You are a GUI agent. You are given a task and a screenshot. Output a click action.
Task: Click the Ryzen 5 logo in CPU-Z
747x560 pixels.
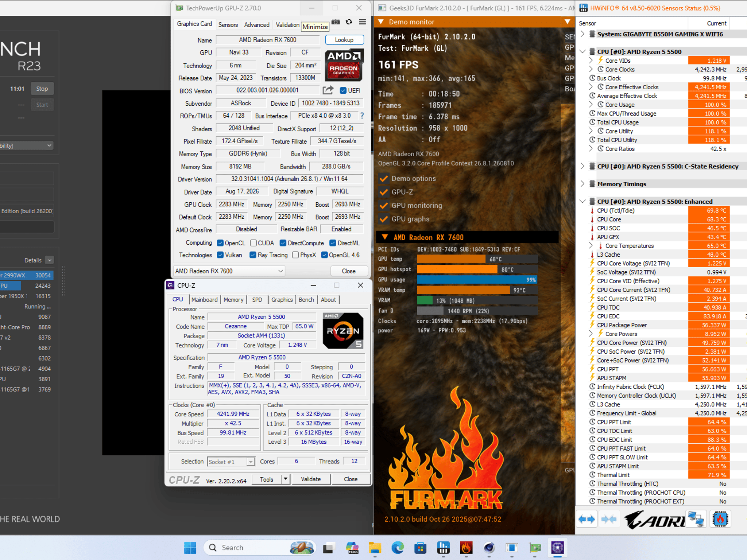(x=343, y=331)
